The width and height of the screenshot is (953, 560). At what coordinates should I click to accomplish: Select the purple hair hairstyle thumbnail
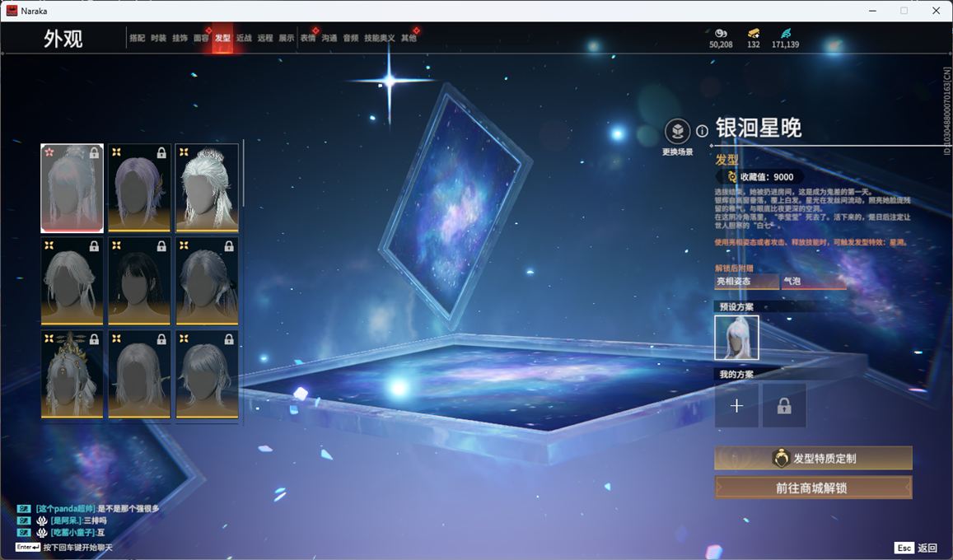[x=139, y=189]
